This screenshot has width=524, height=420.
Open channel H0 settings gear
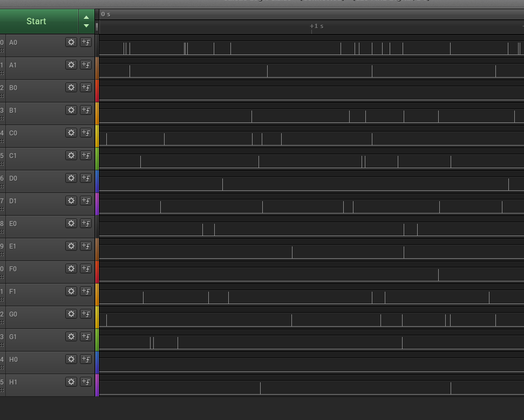pyautogui.click(x=71, y=359)
